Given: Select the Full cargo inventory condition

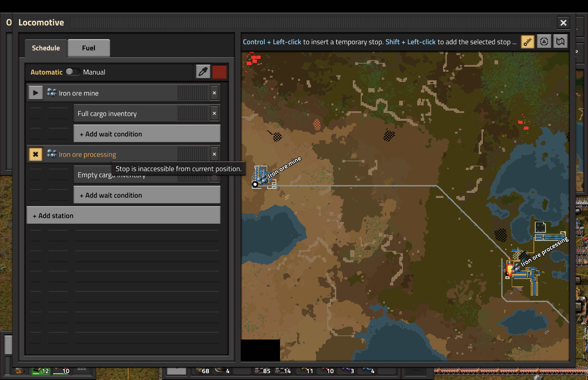Looking at the screenshot, I should (x=147, y=113).
